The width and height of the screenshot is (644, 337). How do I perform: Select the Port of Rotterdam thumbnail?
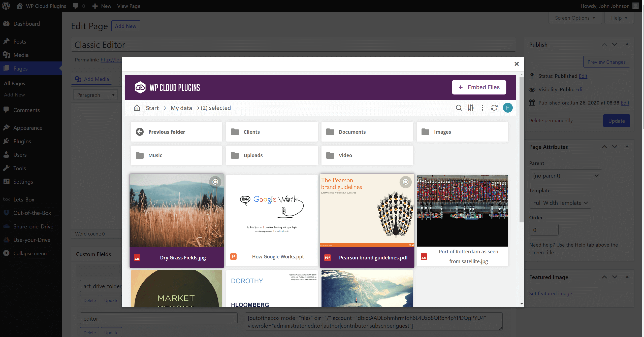pos(462,211)
